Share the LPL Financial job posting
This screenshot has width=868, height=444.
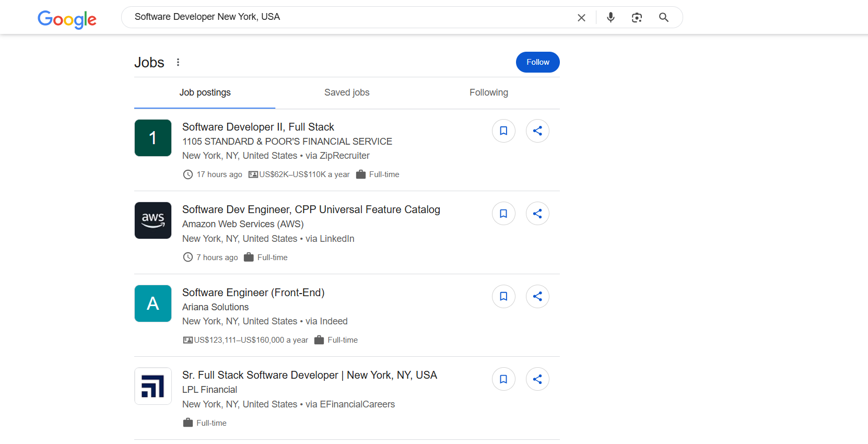pos(537,379)
